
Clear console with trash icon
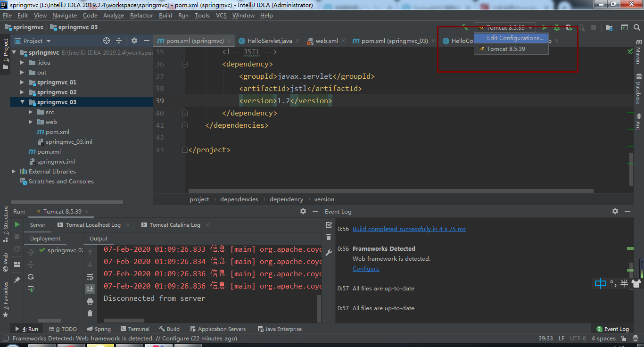pyautogui.click(x=90, y=314)
